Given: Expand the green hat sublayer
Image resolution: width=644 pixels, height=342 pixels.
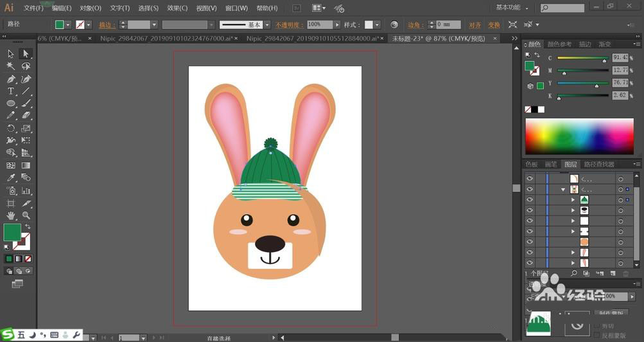Looking at the screenshot, I should tap(573, 200).
